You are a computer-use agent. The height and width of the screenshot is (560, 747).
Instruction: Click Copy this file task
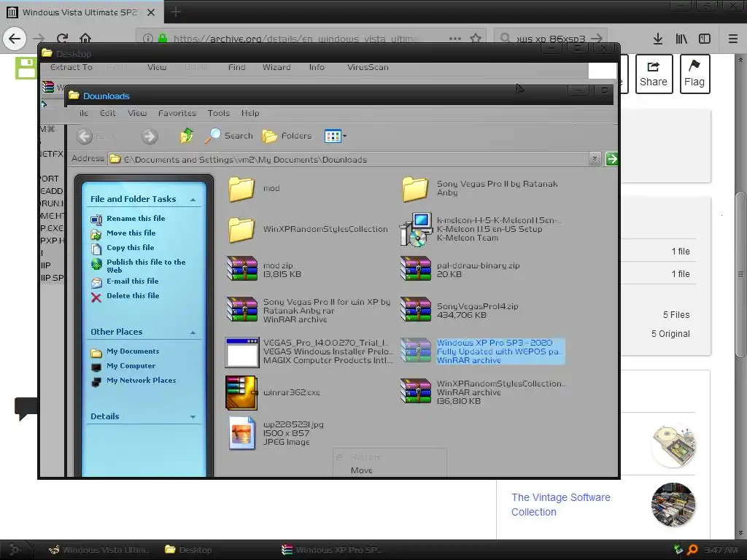[x=130, y=248]
